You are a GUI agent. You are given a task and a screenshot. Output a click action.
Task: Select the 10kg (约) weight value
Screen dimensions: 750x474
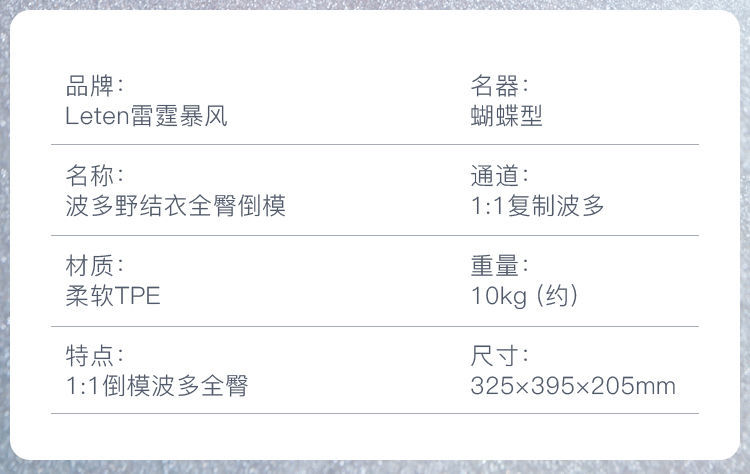[x=525, y=296]
